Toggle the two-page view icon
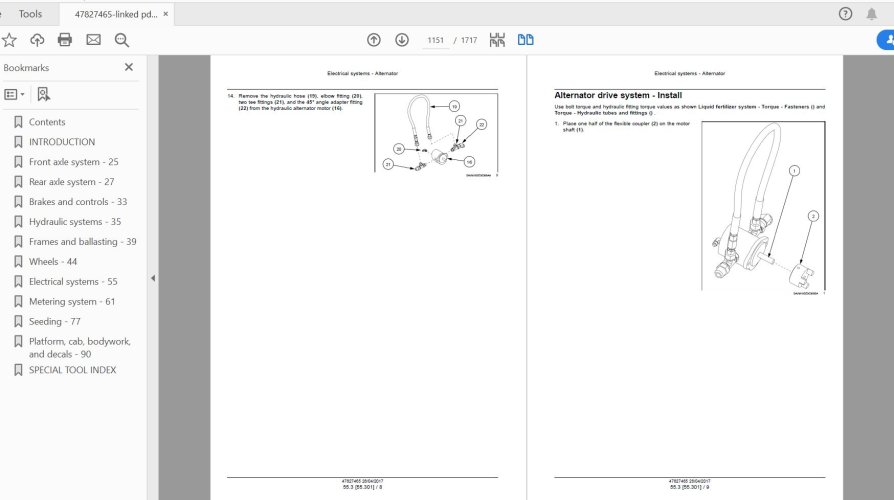 (x=526, y=40)
